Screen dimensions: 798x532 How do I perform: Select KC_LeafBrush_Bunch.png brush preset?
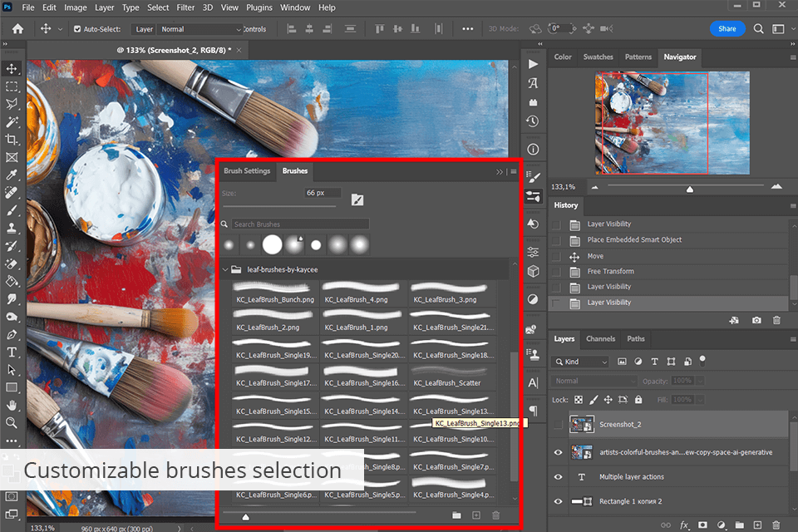(275, 293)
